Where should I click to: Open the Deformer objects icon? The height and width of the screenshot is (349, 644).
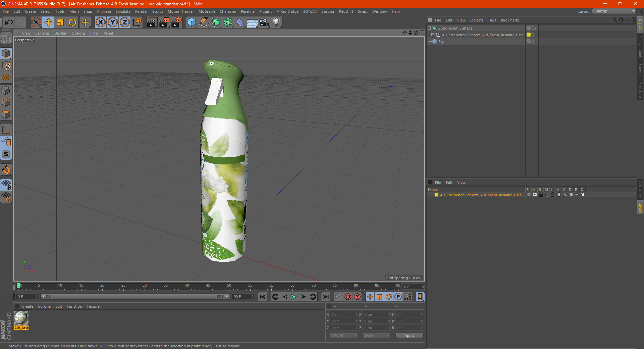[240, 22]
